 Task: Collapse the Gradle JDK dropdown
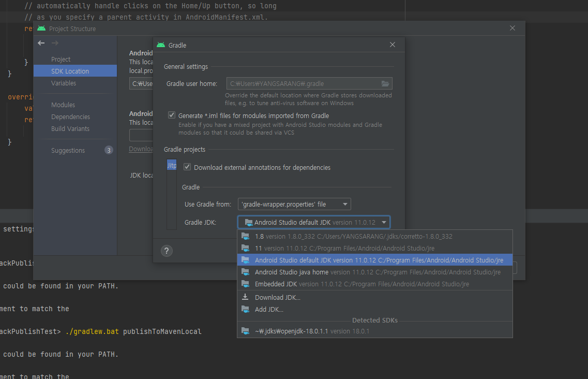[384, 222]
